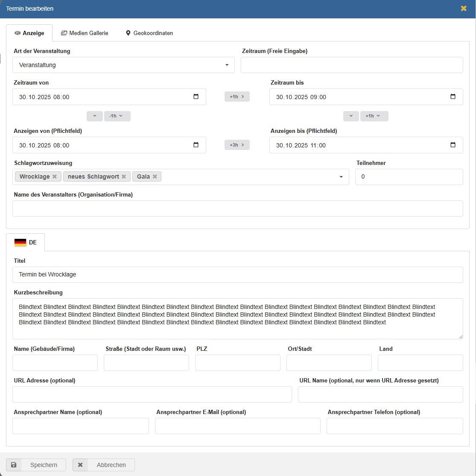Viewport: 476px width, 476px height.
Task: Open calendar picker for Anzeigen bis
Action: pyautogui.click(x=453, y=145)
